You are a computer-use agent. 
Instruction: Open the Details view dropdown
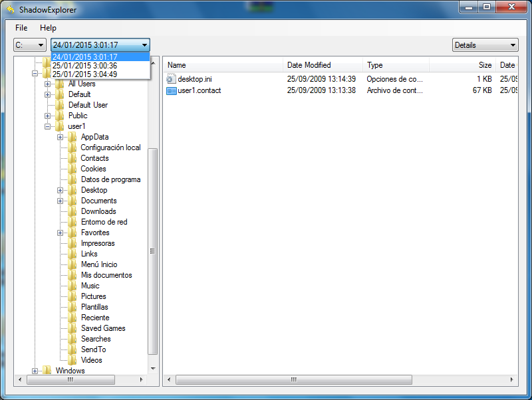pyautogui.click(x=485, y=45)
